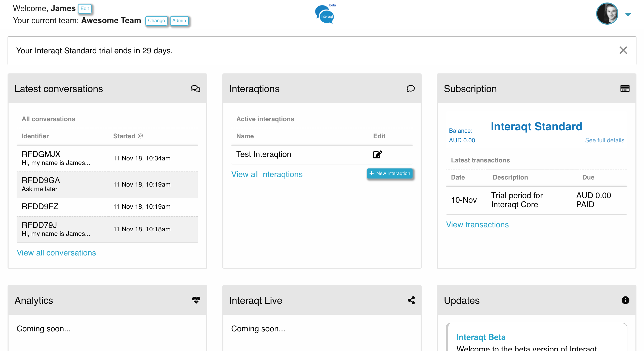Dismiss the trial ends notification
The image size is (644, 351).
tap(623, 50)
